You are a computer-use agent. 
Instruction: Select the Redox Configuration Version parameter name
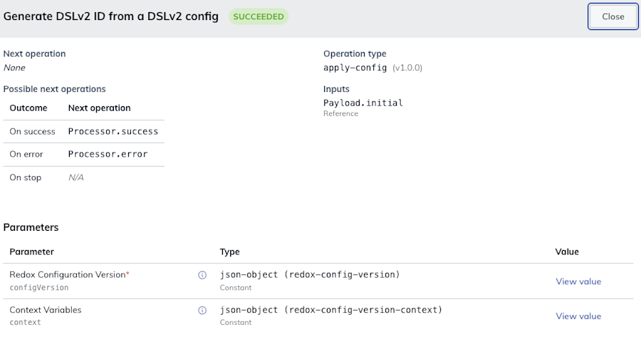[68, 274]
